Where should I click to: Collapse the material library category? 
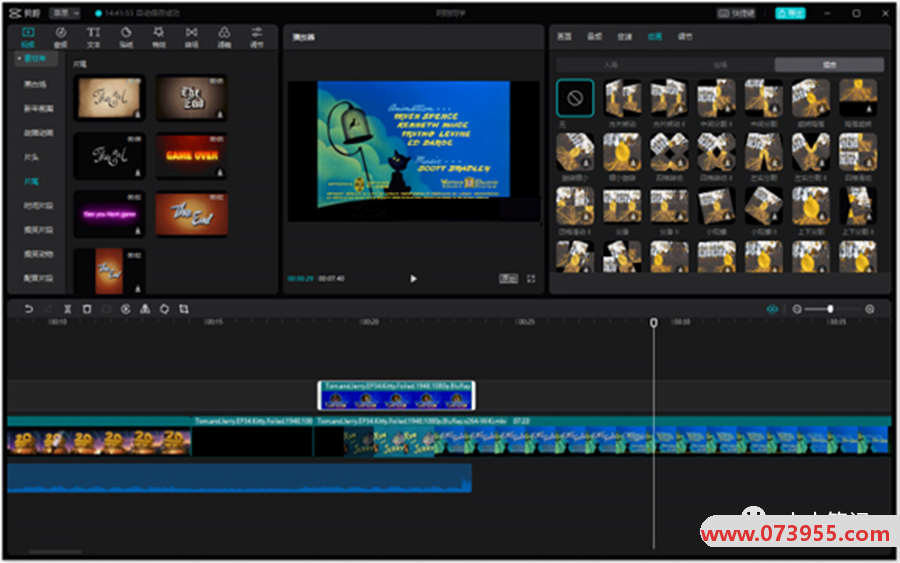coord(36,58)
